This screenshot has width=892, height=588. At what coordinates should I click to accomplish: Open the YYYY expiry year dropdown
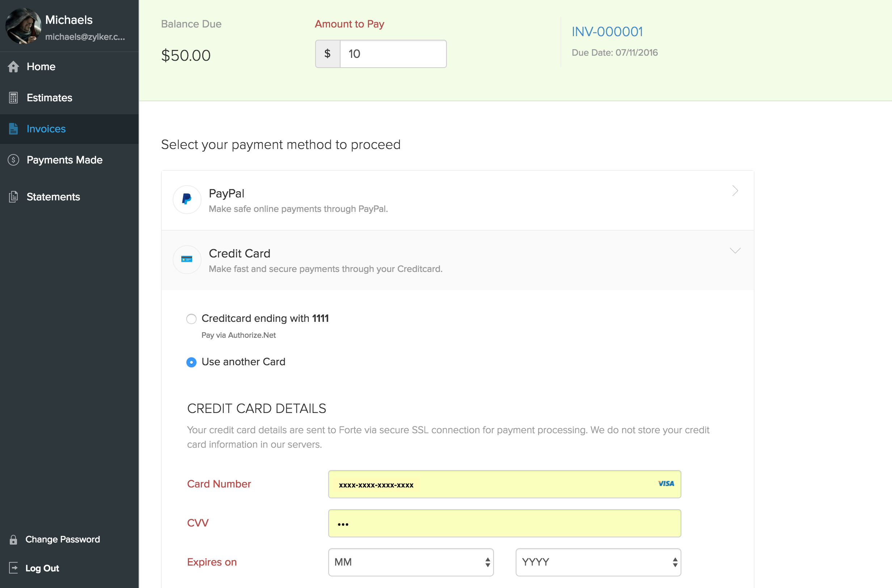[598, 562]
